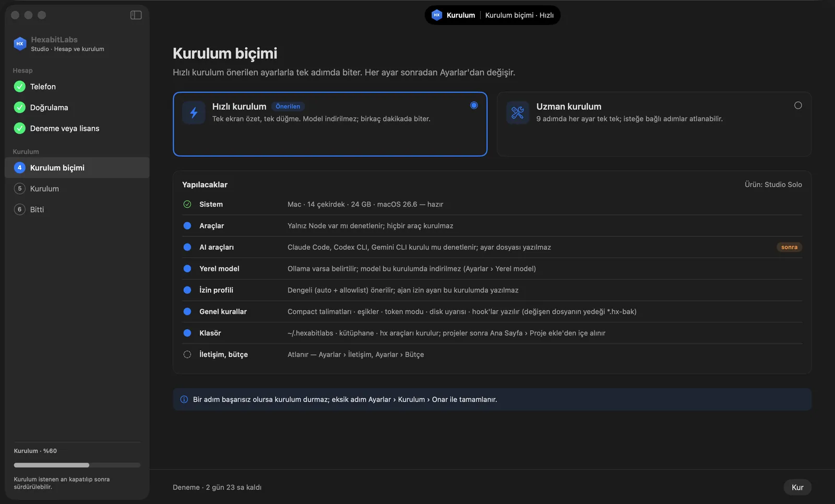Click the green checkmark beside Deneme veya lisans
The image size is (835, 504).
point(20,128)
